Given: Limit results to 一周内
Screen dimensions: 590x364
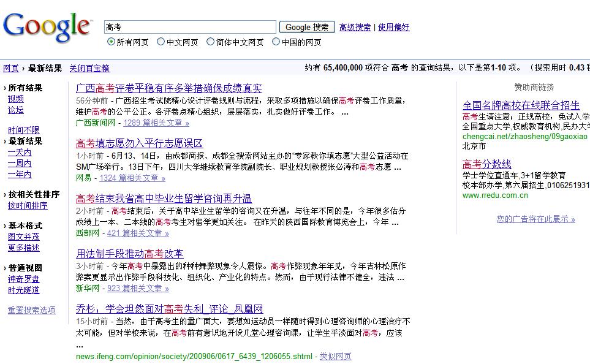Looking at the screenshot, I should coord(20,164).
